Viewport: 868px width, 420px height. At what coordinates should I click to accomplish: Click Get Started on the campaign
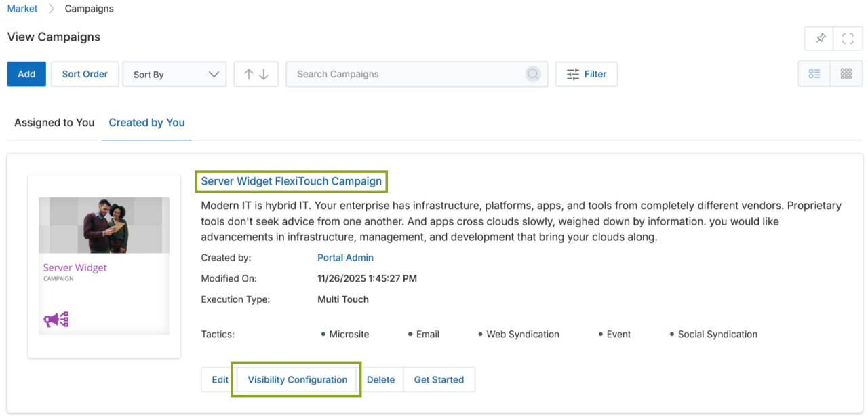[x=439, y=380]
